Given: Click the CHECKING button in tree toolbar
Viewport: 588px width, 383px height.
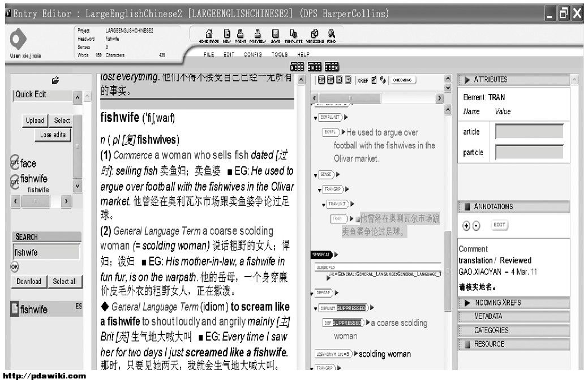Looking at the screenshot, I should pyautogui.click(x=402, y=80).
